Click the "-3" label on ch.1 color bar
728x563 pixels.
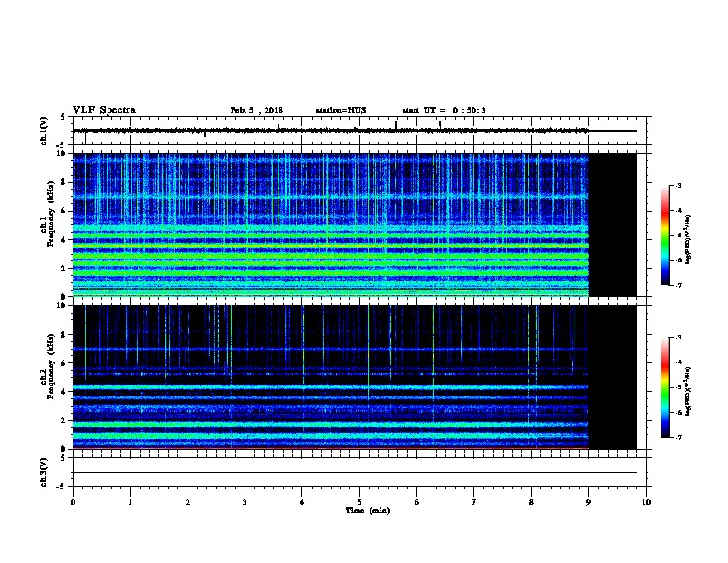point(677,186)
